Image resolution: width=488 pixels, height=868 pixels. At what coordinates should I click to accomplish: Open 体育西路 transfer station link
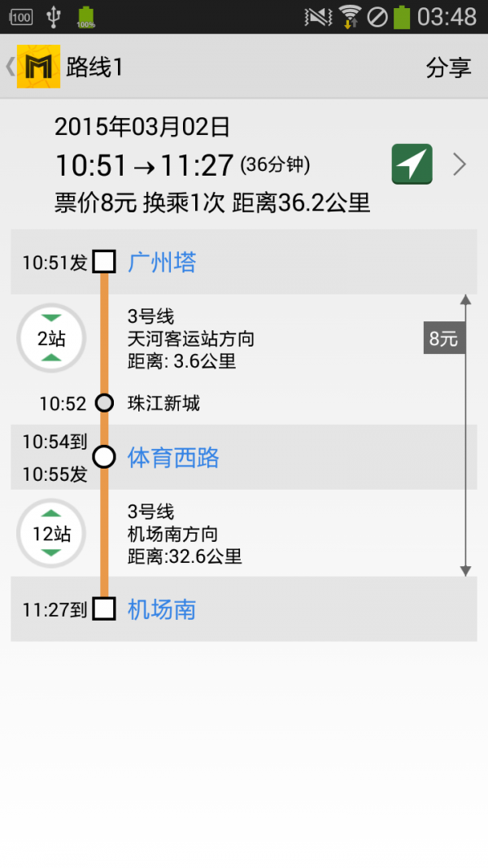(x=173, y=457)
